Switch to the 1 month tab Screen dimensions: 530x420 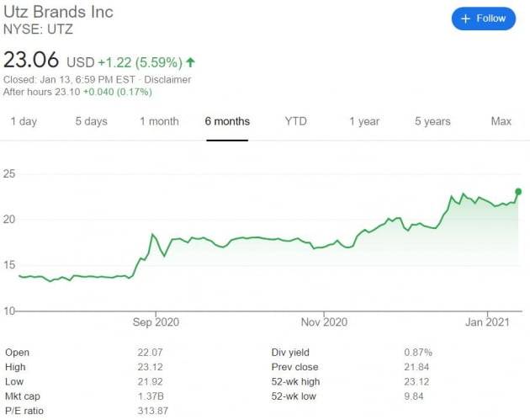click(159, 121)
